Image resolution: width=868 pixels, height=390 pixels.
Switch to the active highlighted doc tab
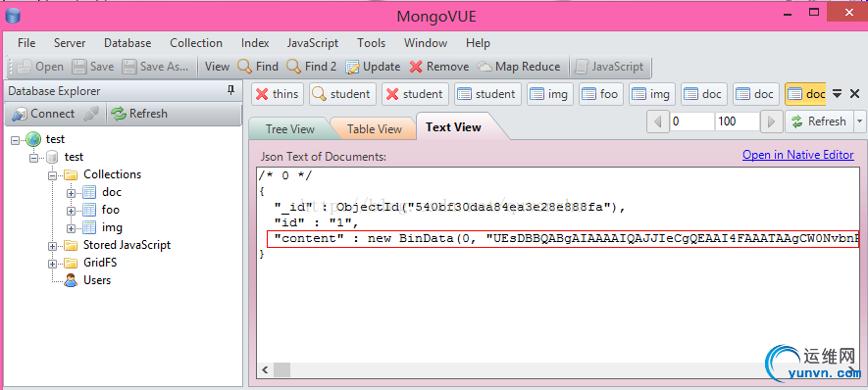click(805, 94)
